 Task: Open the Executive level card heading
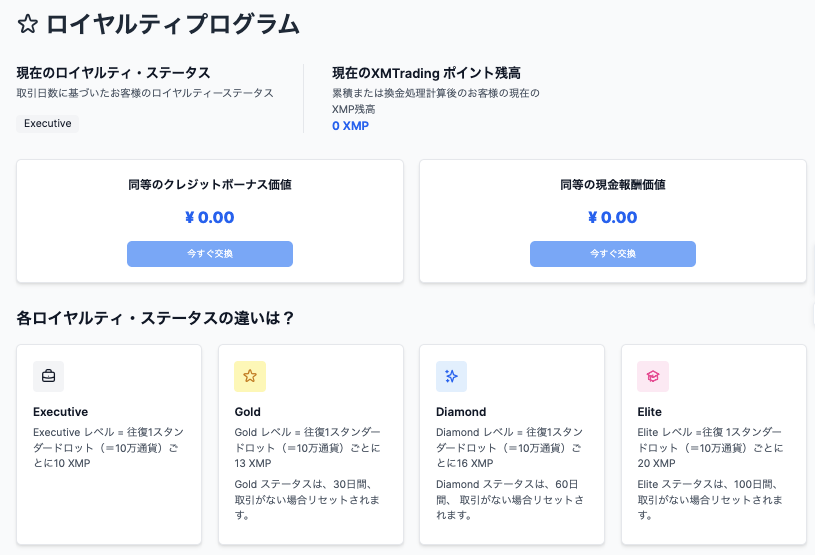pos(60,412)
